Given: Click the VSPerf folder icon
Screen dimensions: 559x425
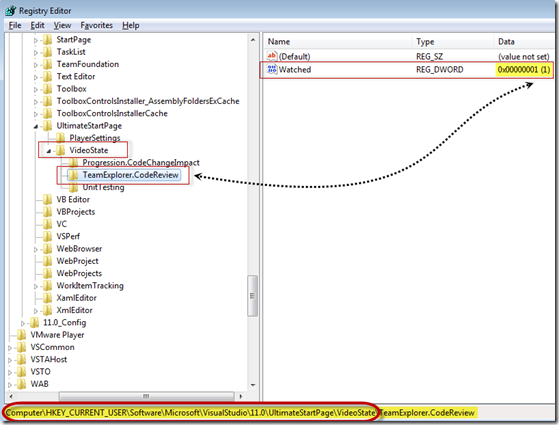Looking at the screenshot, I should (47, 236).
